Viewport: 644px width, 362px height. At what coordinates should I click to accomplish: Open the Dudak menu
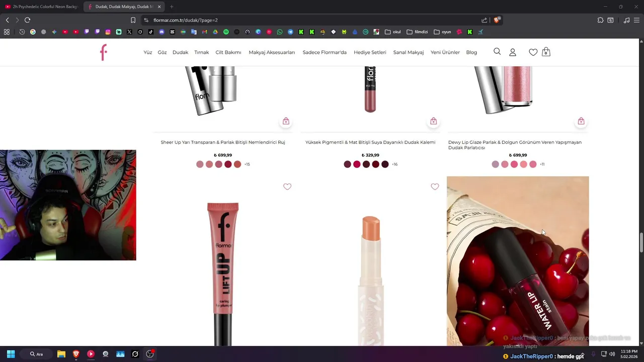[180, 52]
